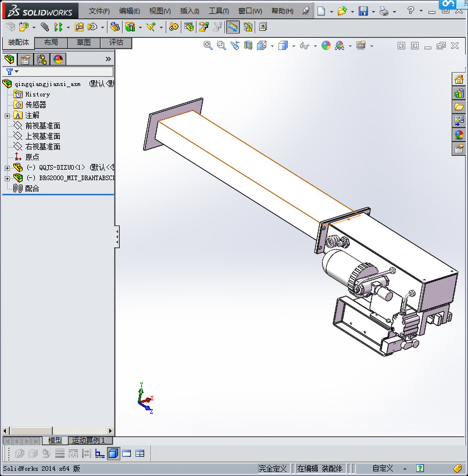Screen dimensions: 468x476
Task: Expand the BRG2000_MIT_DRAHTABSC component
Action: [8, 178]
